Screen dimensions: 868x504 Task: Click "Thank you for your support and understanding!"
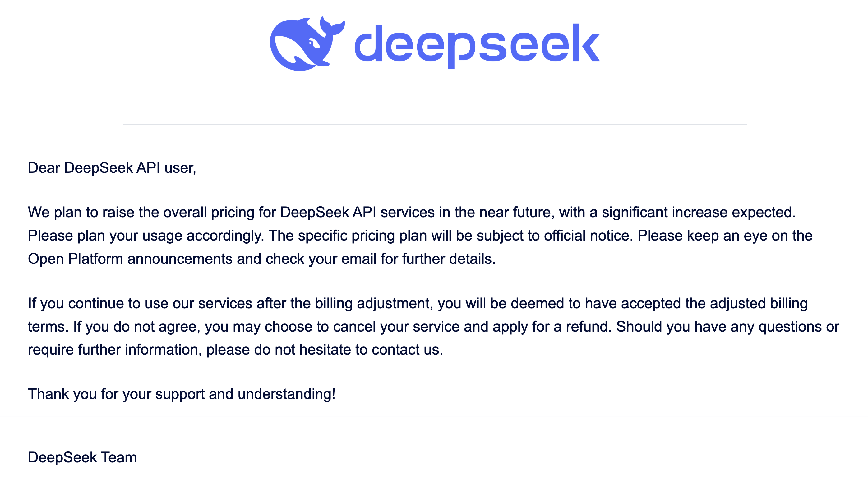coord(182,394)
